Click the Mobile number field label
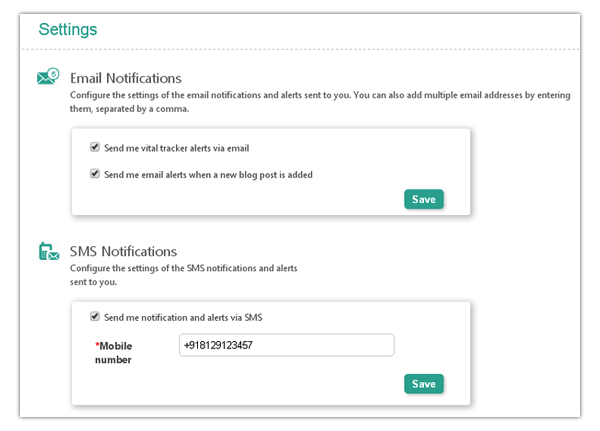 pyautogui.click(x=114, y=353)
